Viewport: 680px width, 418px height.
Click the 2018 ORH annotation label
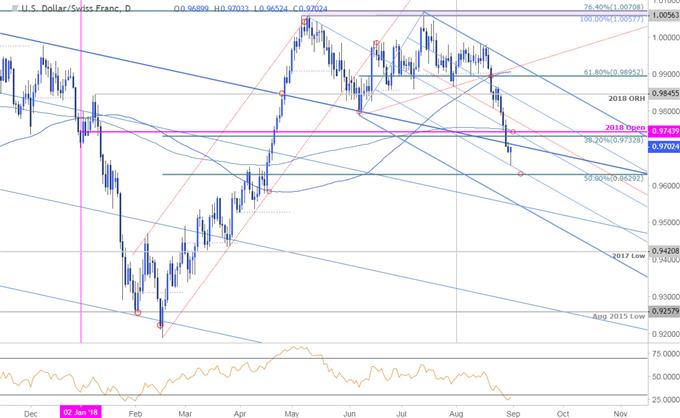(627, 99)
